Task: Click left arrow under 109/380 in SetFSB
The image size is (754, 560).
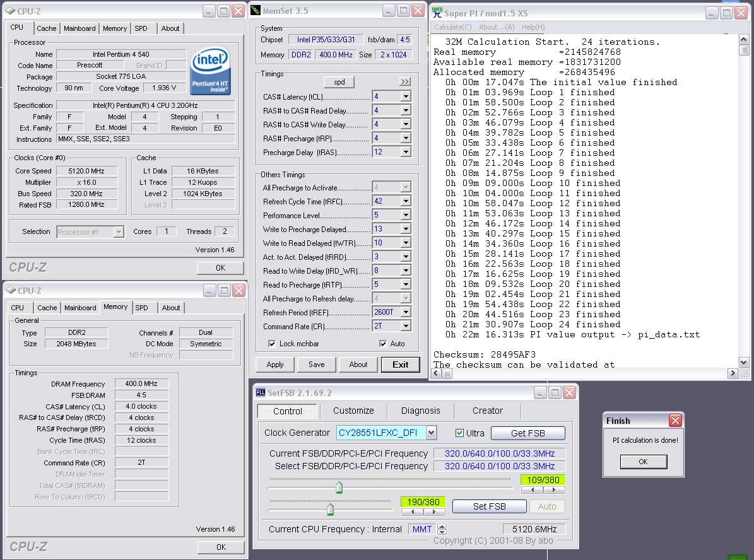Action: 533,490
